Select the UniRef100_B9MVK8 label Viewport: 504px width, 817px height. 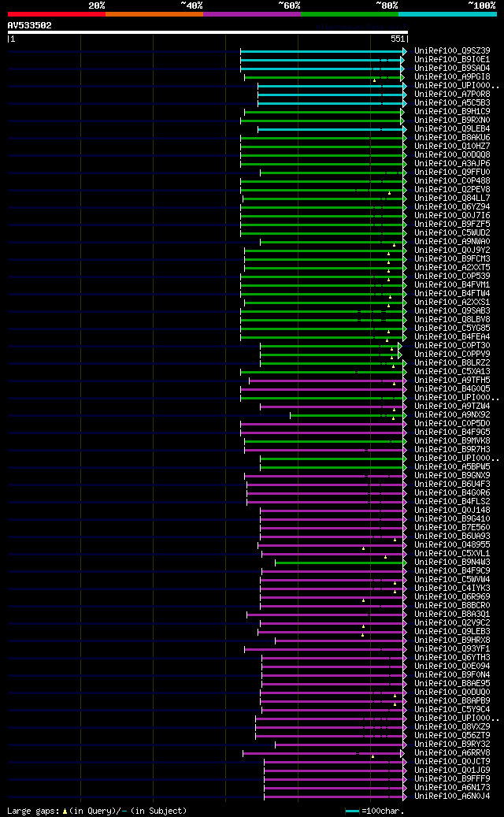click(x=452, y=441)
